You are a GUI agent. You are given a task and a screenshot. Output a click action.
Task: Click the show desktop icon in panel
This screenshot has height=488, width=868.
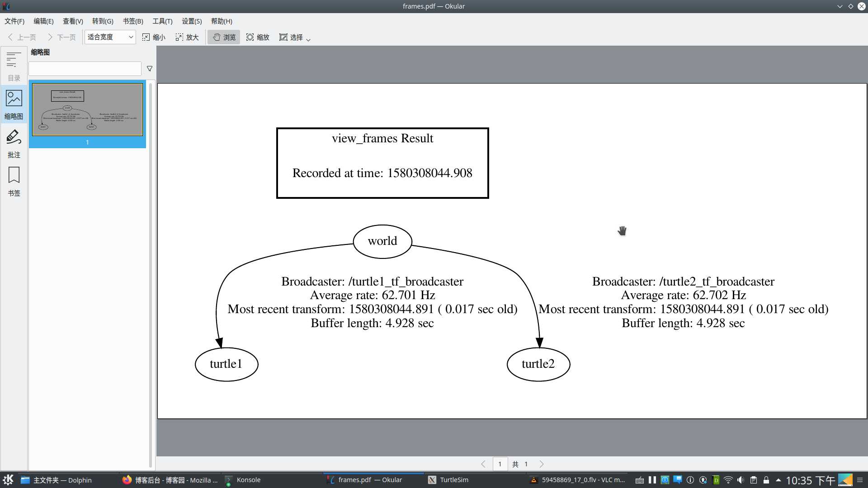[845, 480]
